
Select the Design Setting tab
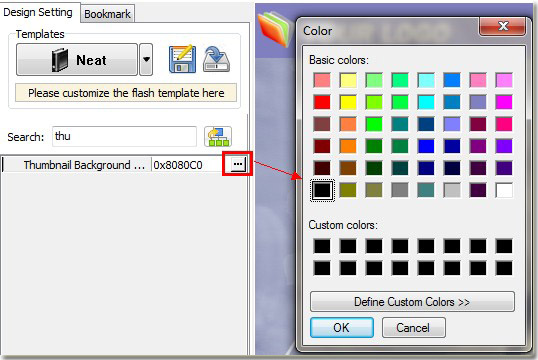coord(38,12)
